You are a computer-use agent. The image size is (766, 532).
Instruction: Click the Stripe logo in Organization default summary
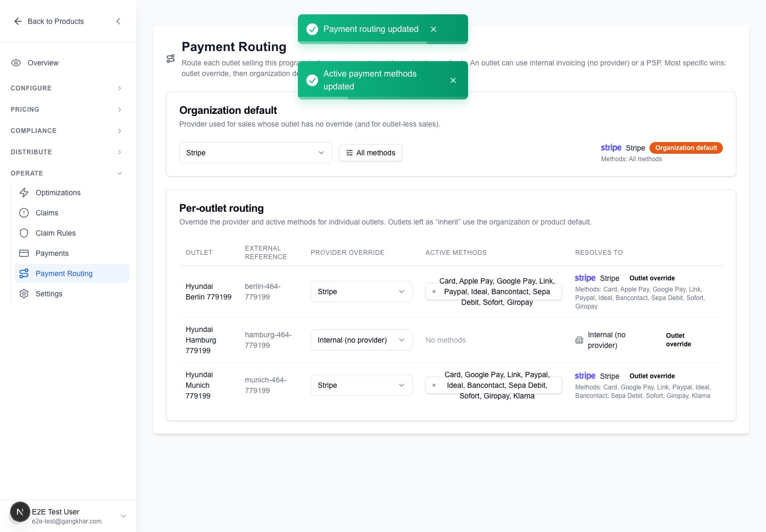click(x=611, y=148)
